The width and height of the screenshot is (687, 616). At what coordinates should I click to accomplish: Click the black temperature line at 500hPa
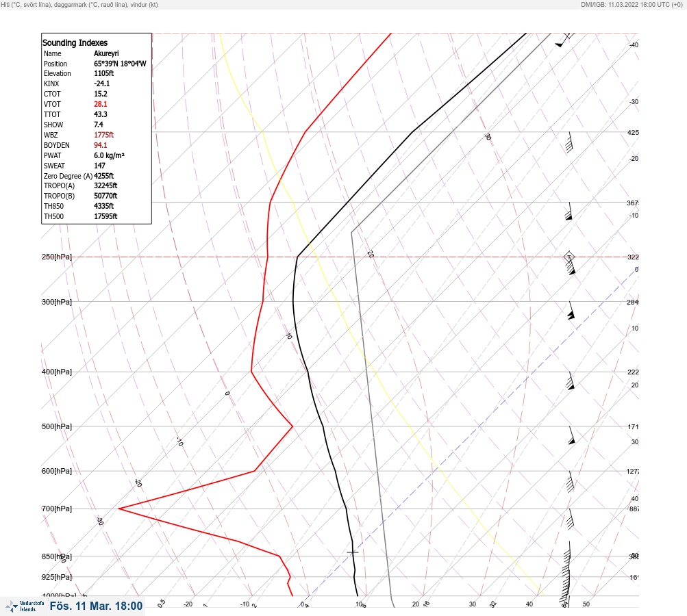click(323, 426)
